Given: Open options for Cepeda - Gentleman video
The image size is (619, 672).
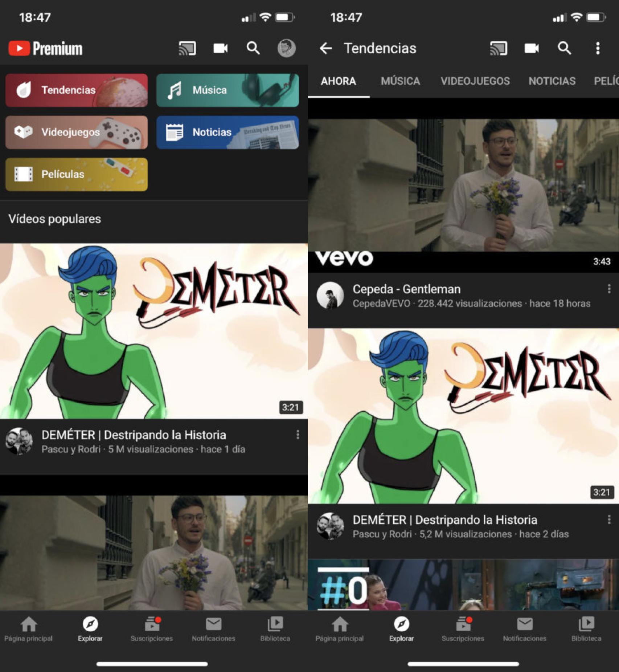Looking at the screenshot, I should [609, 289].
